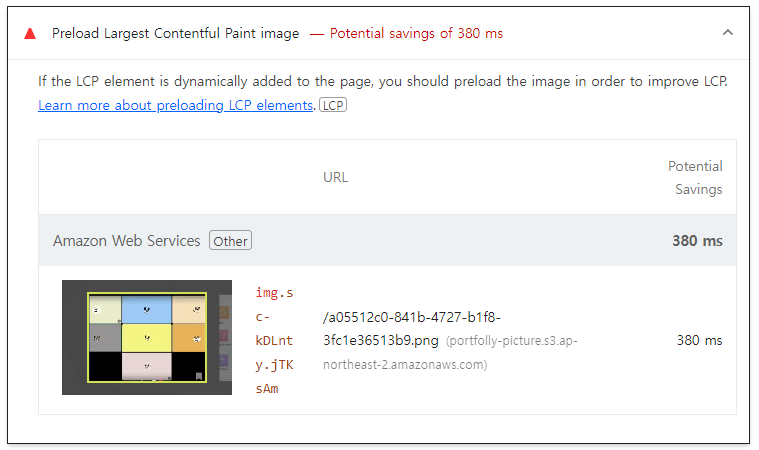
Task: Click the URL column header
Action: [335, 177]
